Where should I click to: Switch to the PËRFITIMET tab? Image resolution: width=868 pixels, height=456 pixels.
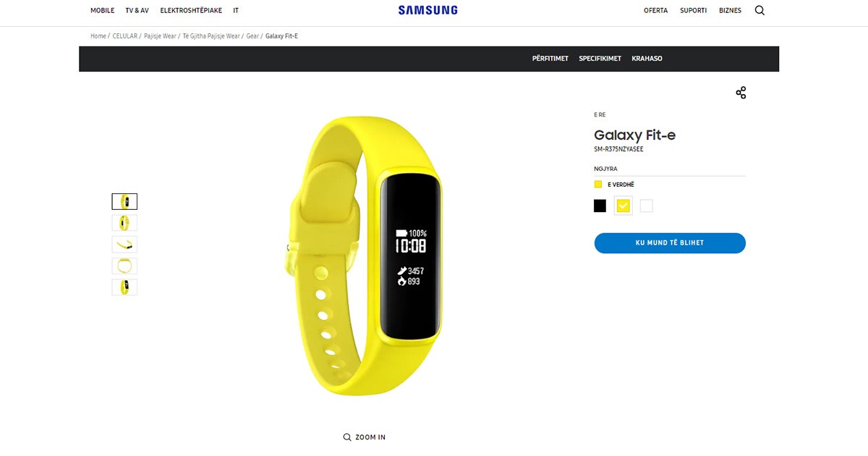(x=550, y=59)
